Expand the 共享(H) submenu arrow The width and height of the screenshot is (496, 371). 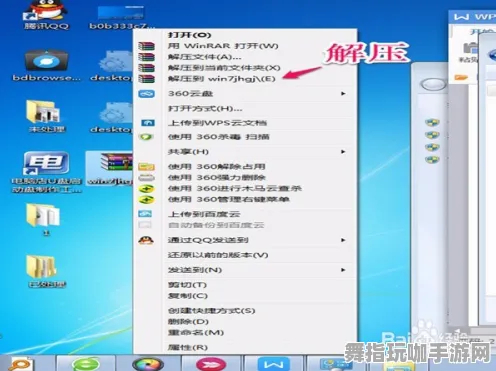pos(343,152)
